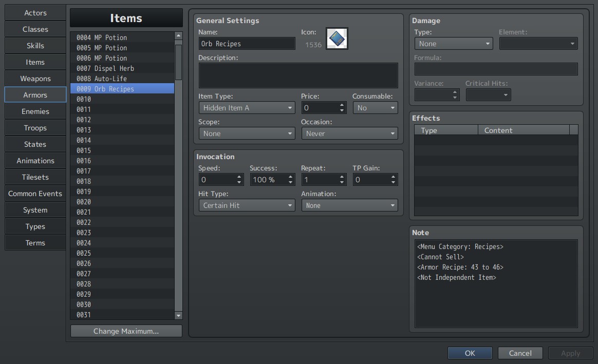The image size is (598, 364).
Task: Open the Occasion dropdown set to Never
Action: pos(350,133)
